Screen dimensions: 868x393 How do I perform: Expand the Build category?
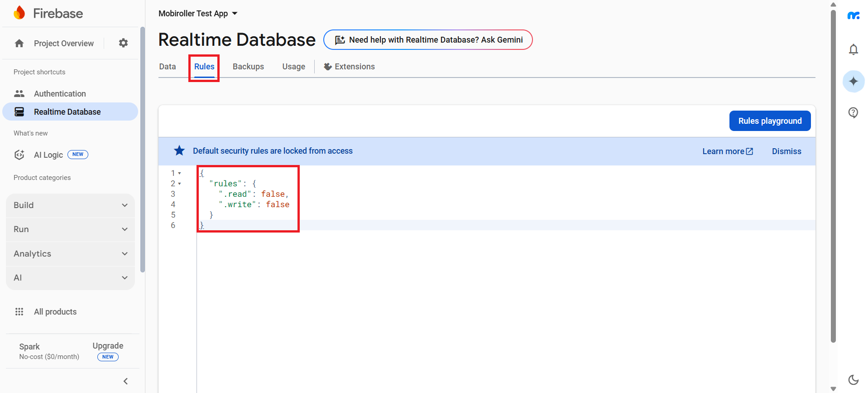point(71,205)
